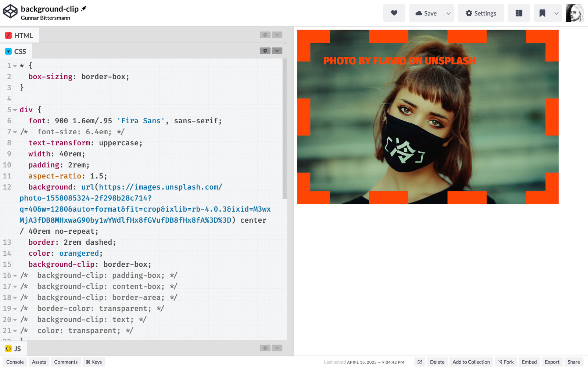
Task: Open pen in new window icon
Action: coord(420,362)
